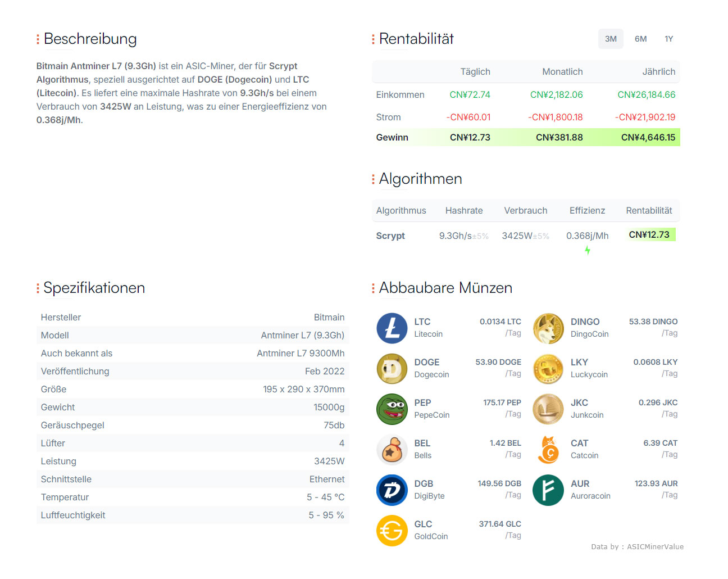
Task: Select daily income CN¥72.74
Action: (470, 94)
